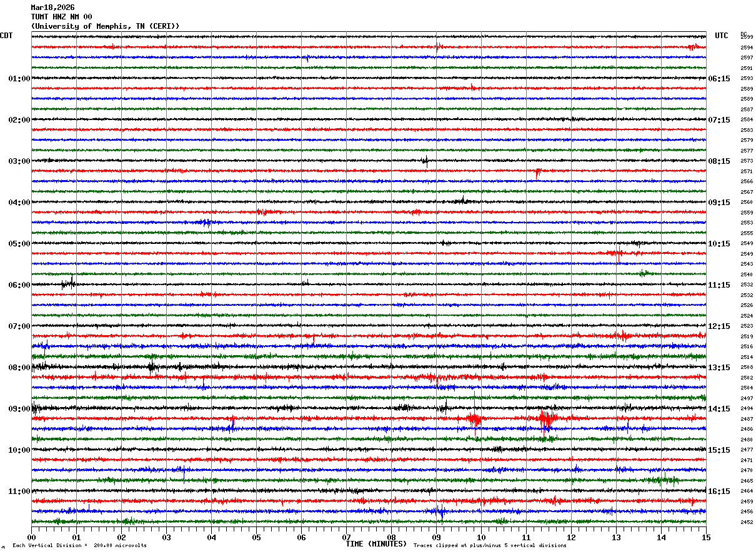Select DC offset value 2519

[747, 336]
